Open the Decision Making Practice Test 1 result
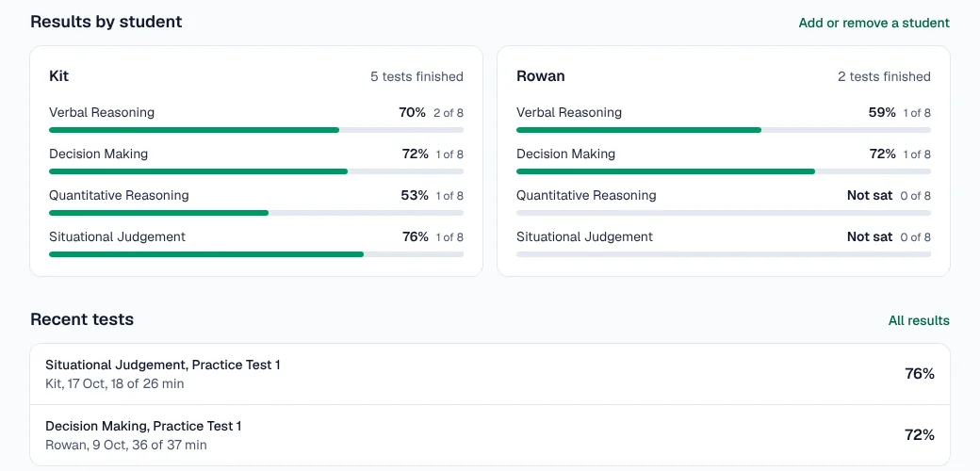This screenshot has width=980, height=471. coord(490,435)
